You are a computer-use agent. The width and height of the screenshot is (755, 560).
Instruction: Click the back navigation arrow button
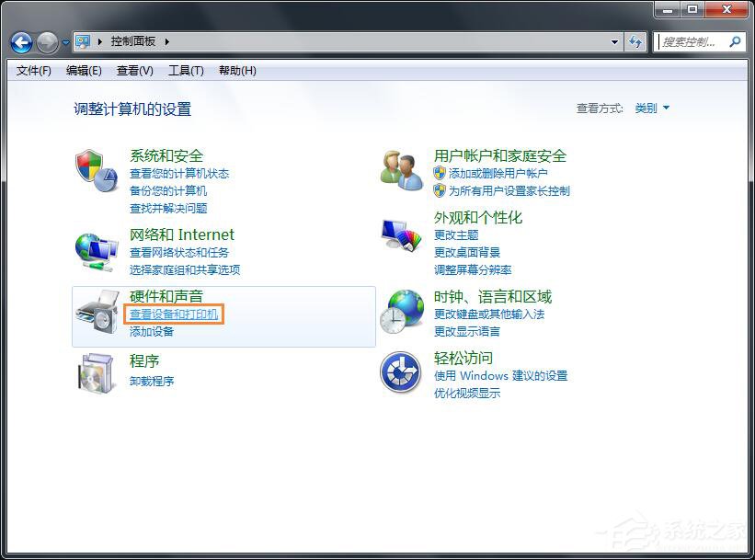pos(20,42)
